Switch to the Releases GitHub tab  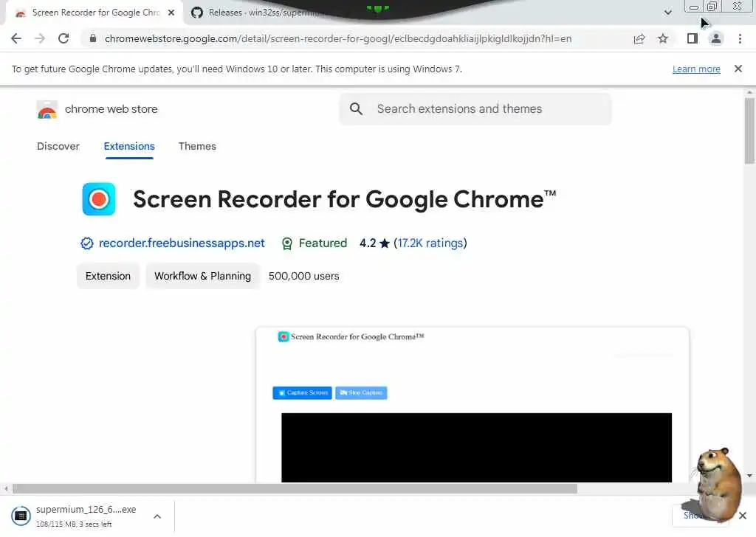pyautogui.click(x=261, y=13)
